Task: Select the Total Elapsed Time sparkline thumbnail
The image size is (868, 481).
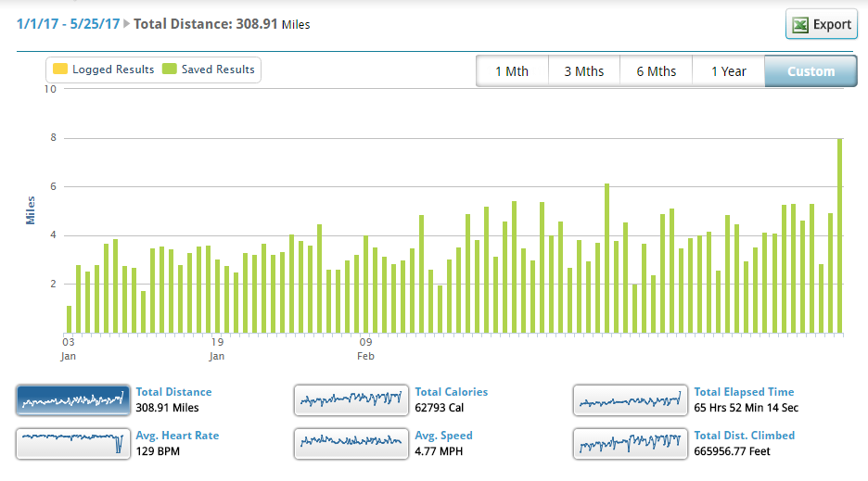Action: (630, 399)
